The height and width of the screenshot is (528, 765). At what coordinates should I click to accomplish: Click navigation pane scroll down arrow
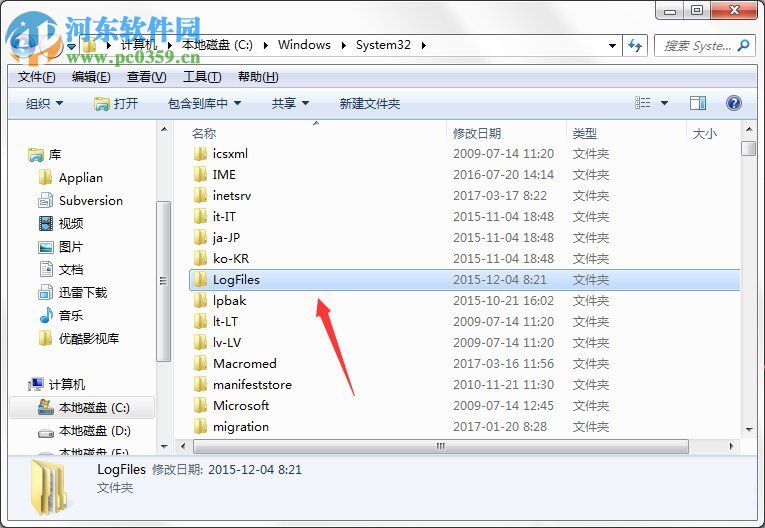pyautogui.click(x=164, y=447)
